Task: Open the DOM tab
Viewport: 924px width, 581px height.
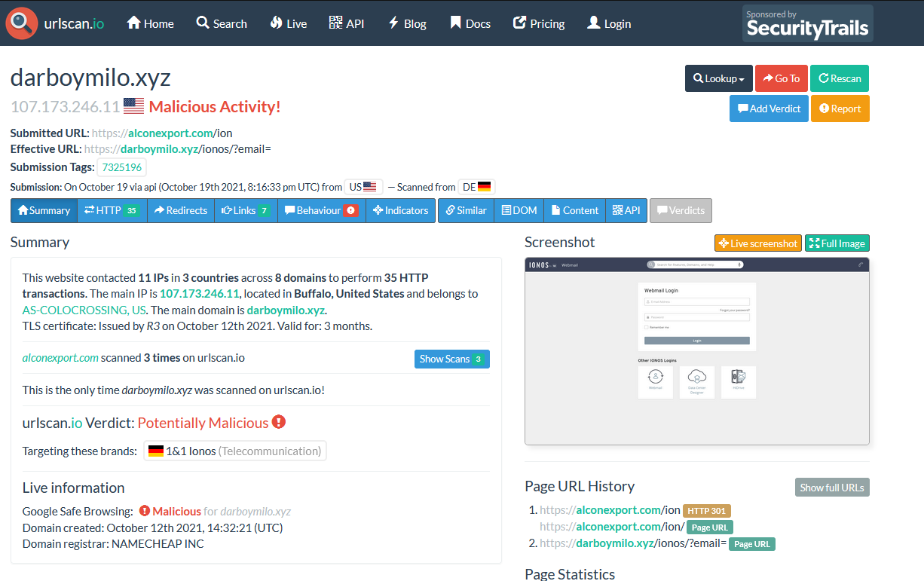Action: 519,210
